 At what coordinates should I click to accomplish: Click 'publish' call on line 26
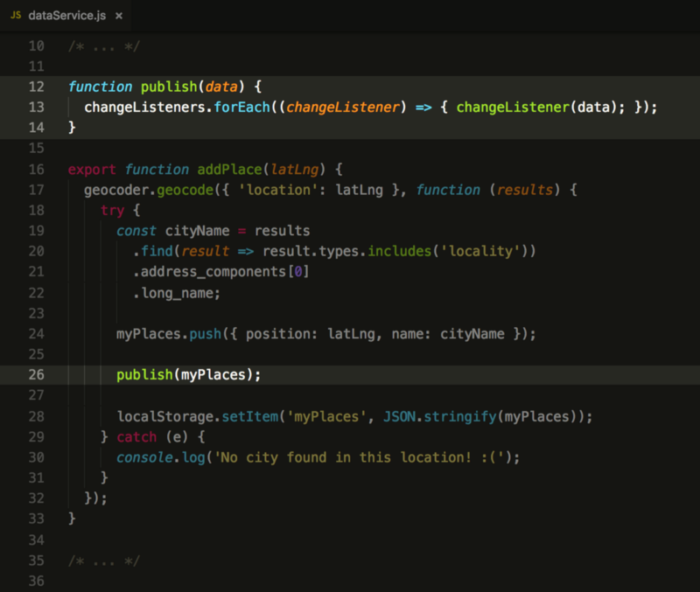tap(144, 375)
